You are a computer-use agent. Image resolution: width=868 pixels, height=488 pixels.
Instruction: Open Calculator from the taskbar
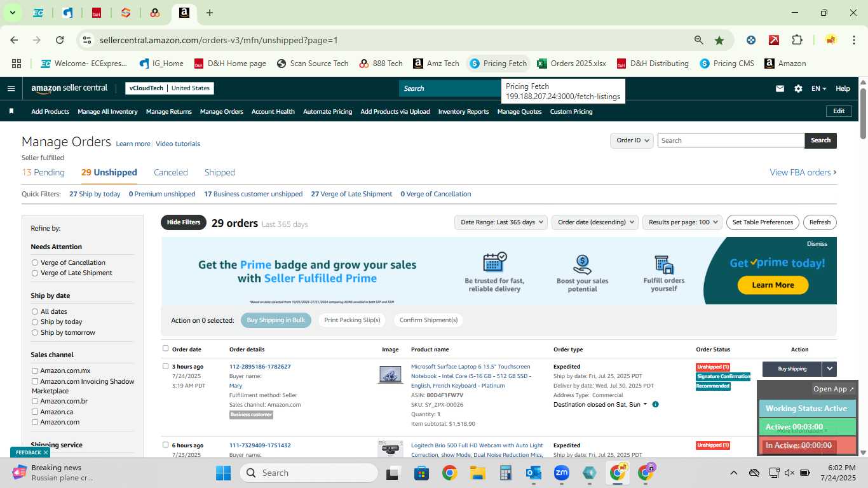point(506,473)
